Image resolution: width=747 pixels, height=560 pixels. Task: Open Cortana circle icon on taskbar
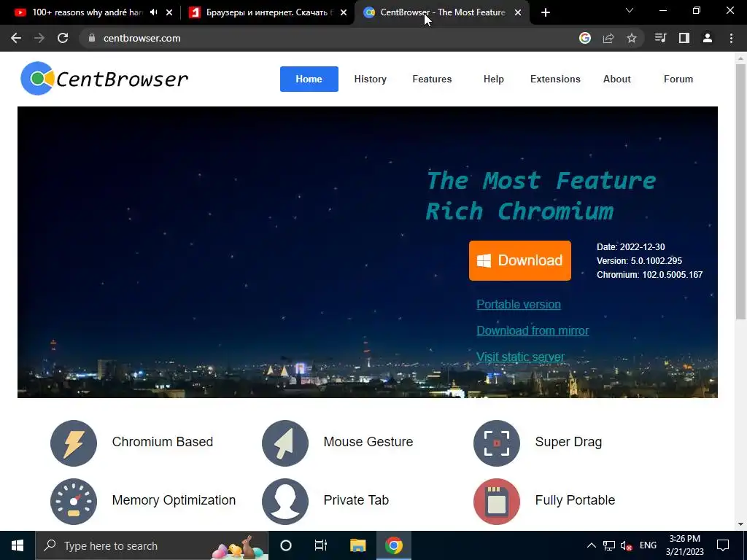click(x=286, y=545)
